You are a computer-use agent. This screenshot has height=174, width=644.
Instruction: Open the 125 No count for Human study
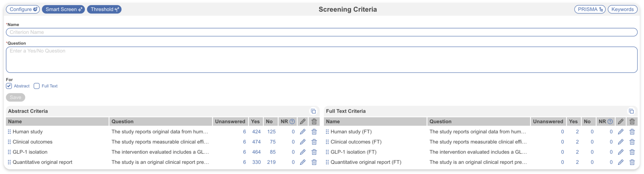[271, 132]
